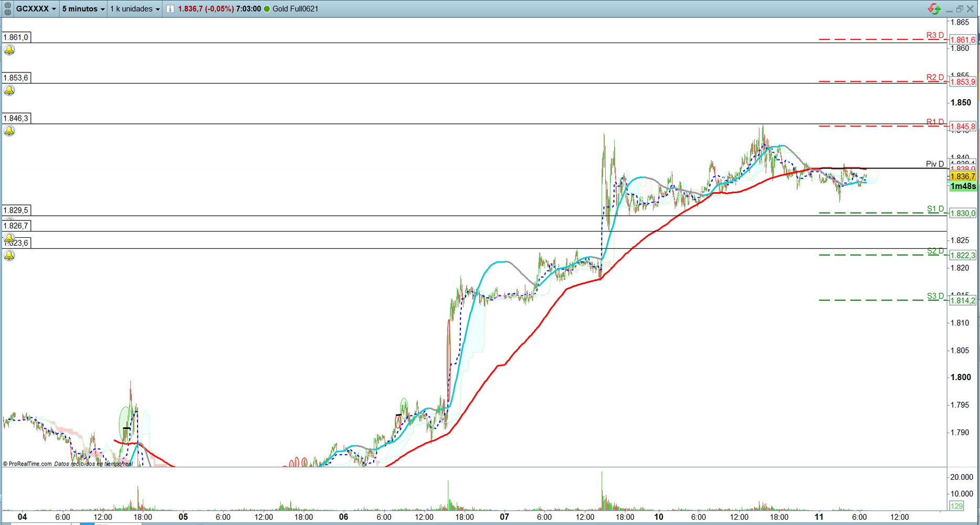The image size is (980, 525).
Task: Click the 1.830,0 value on price axis
Action: click(x=963, y=213)
